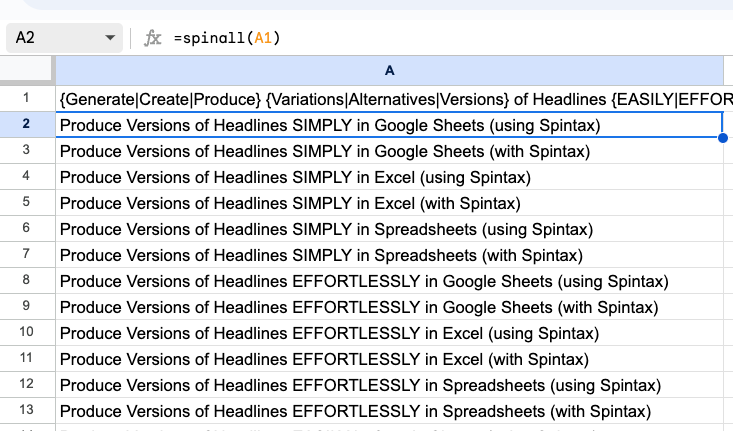Select row 11 header

(x=27, y=359)
